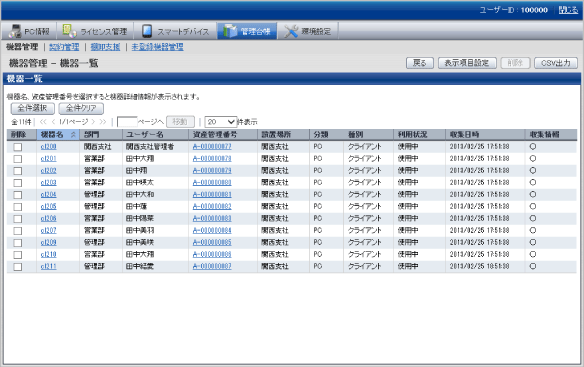The width and height of the screenshot is (584, 367).
Task: Click the 全11件 total count text
Action: tap(21, 122)
